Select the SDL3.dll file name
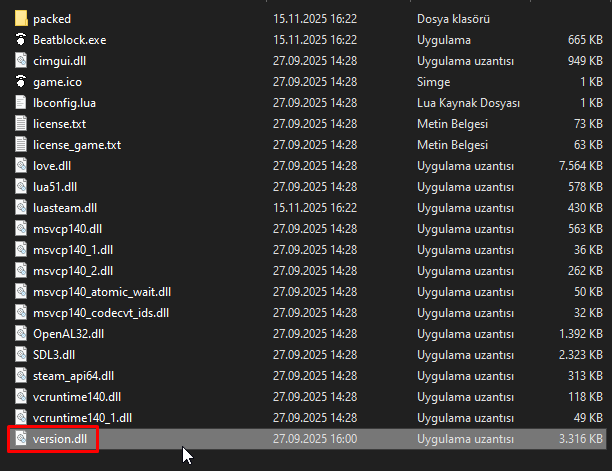This screenshot has height=471, width=612. click(x=54, y=355)
